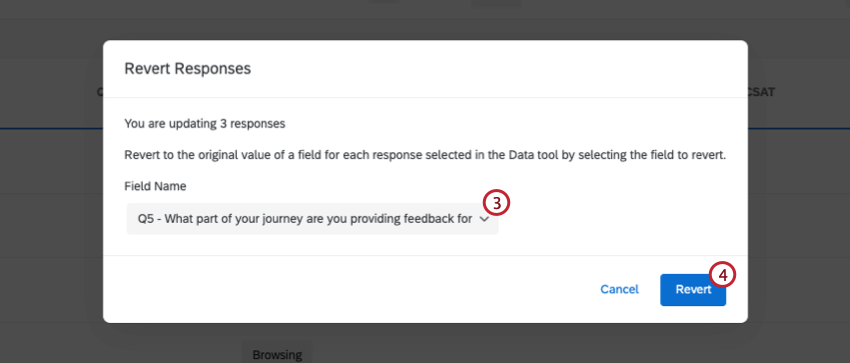Click the dimmed toolbar area above the dialog
This screenshot has height=363, width=850.
[425, 20]
